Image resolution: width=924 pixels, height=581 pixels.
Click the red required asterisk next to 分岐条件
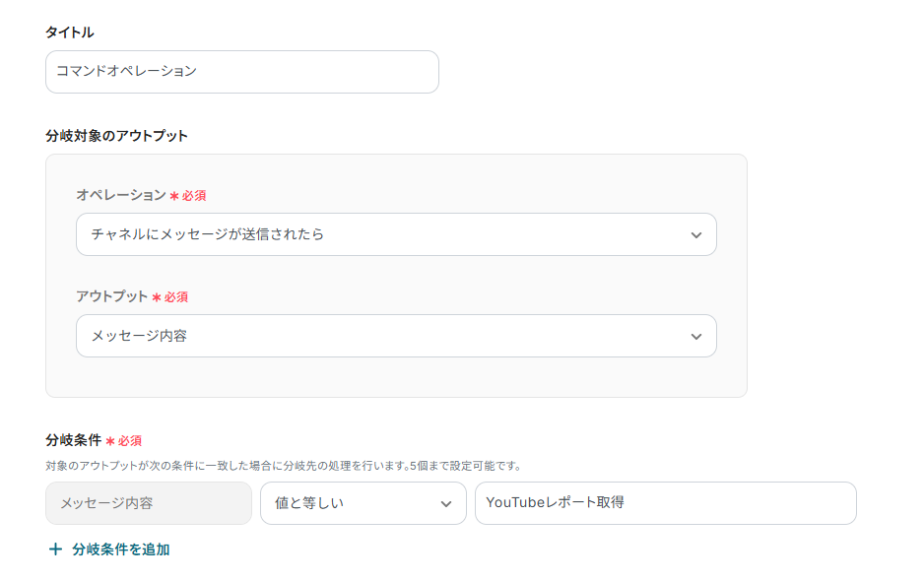click(x=110, y=441)
